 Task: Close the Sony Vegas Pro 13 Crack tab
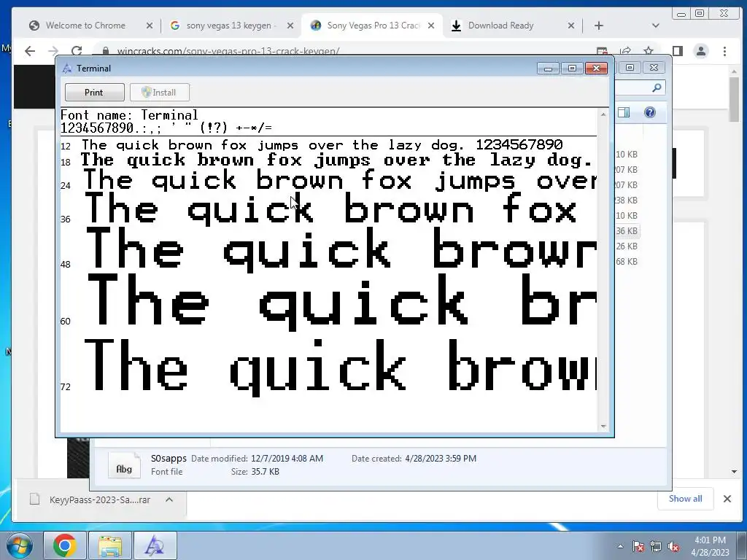click(x=431, y=26)
